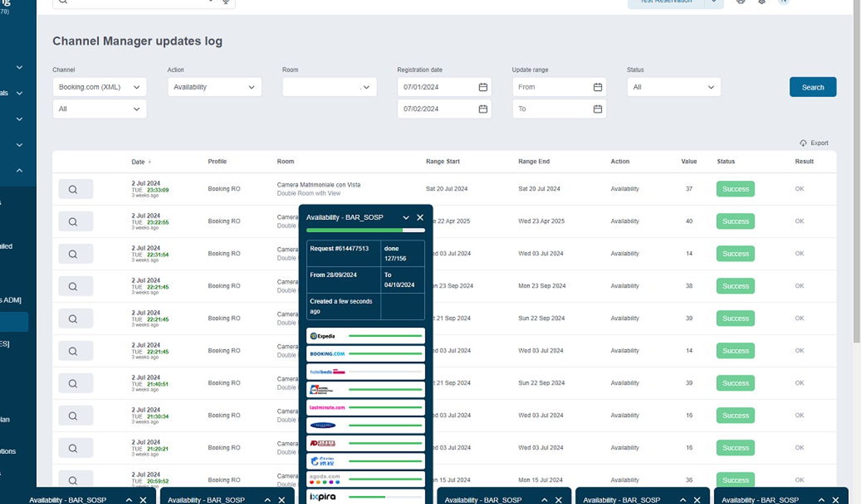Run the Search button
Viewport: 861px width, 504px height.
point(813,87)
